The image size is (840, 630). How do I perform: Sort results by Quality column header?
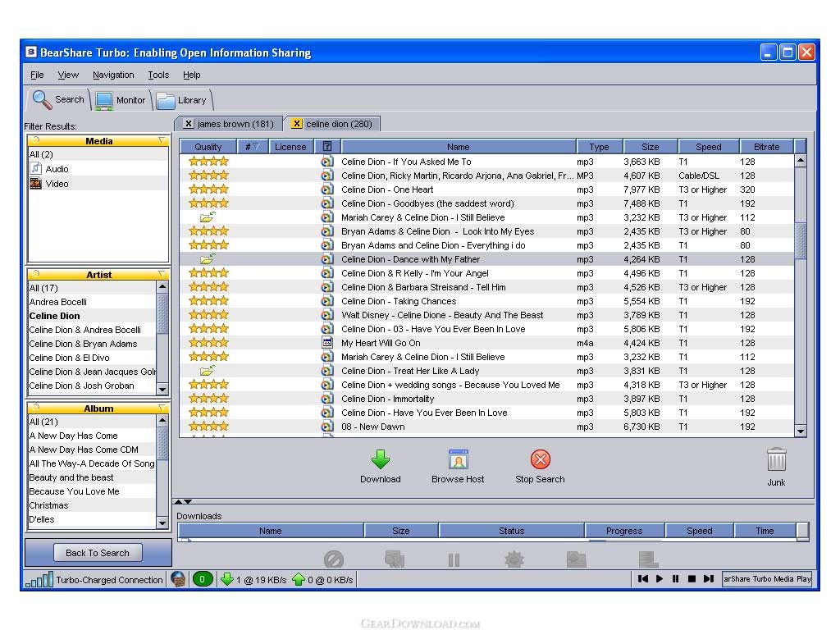tap(208, 146)
